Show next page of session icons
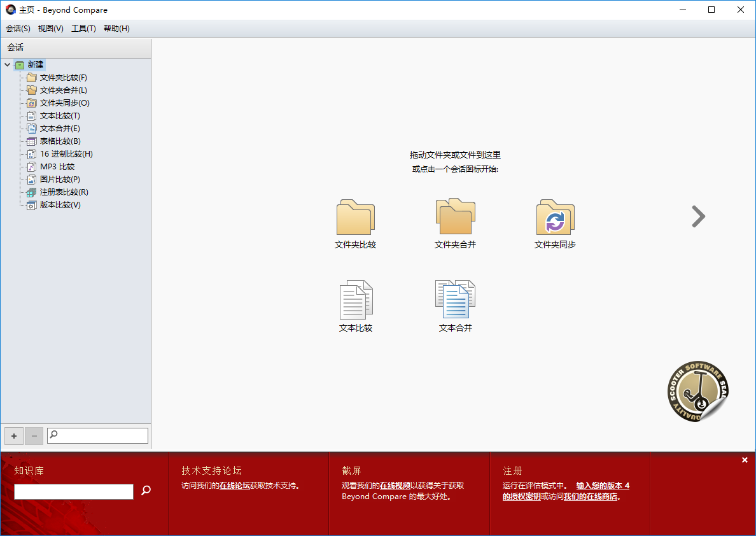The width and height of the screenshot is (756, 536). [x=698, y=216]
